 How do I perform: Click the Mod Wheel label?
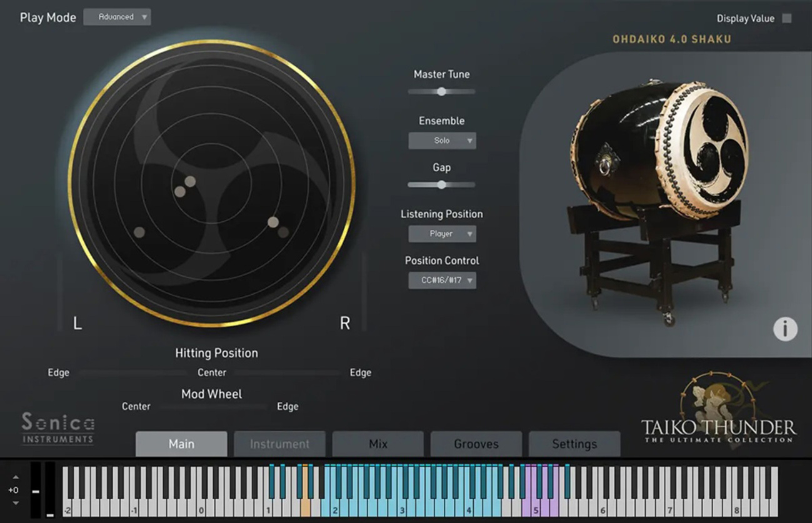pos(211,394)
